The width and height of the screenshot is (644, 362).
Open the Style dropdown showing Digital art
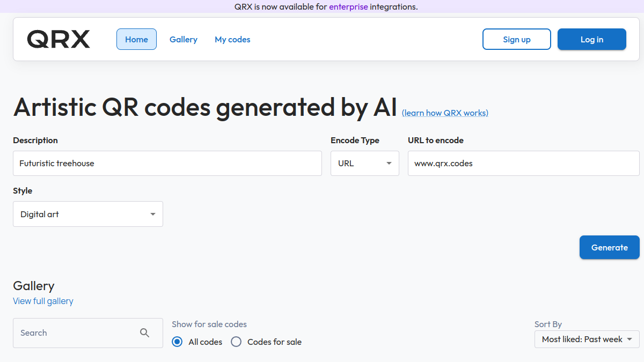coord(88,214)
